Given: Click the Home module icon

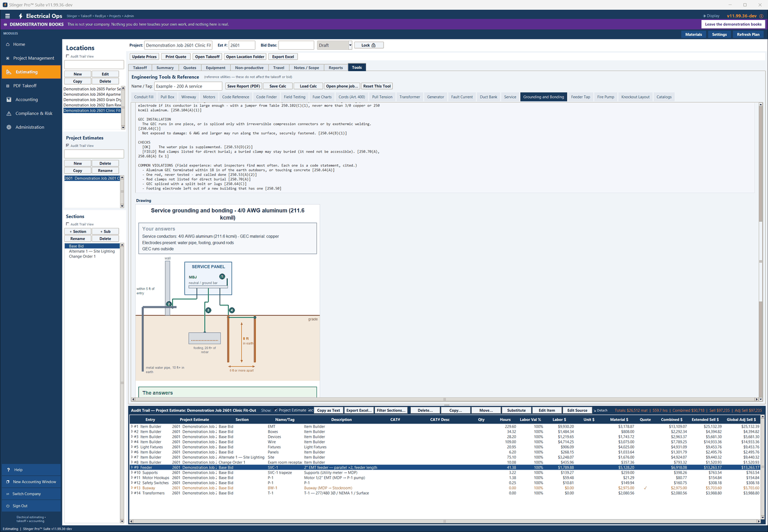Looking at the screenshot, I should (x=8, y=45).
